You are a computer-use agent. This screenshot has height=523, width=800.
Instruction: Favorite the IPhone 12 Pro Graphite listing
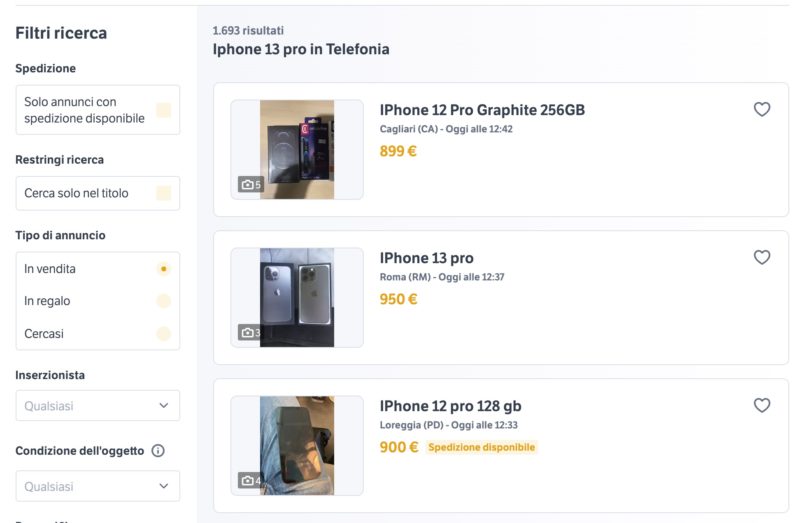coord(762,110)
